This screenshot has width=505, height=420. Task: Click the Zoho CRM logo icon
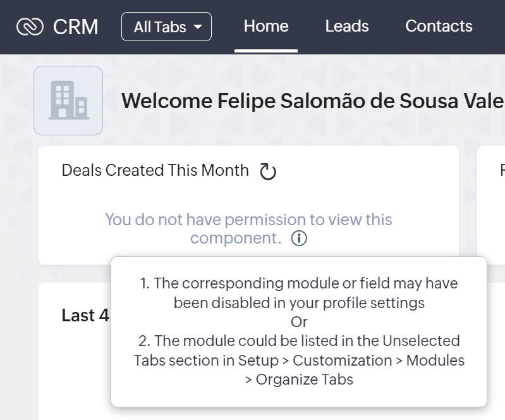pyautogui.click(x=30, y=27)
